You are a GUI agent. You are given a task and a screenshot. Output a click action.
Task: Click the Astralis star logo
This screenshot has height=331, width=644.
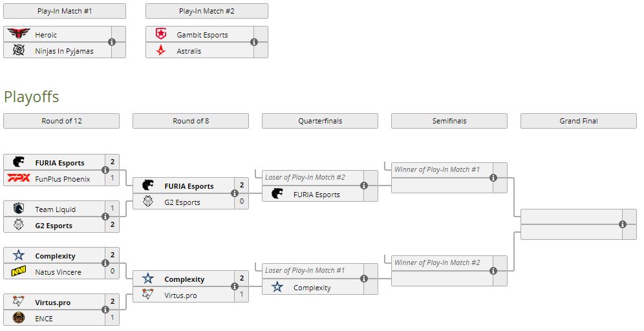coord(161,50)
